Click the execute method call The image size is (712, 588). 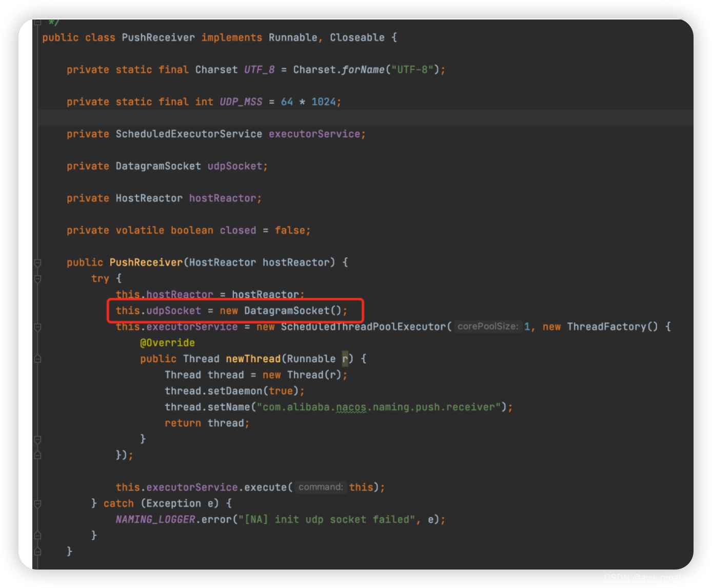click(265, 487)
